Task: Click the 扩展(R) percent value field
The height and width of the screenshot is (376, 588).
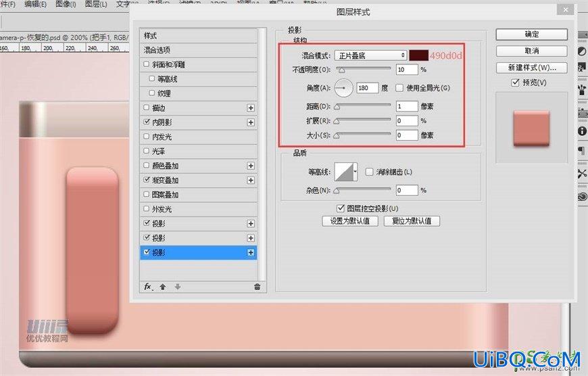Action: tap(407, 121)
